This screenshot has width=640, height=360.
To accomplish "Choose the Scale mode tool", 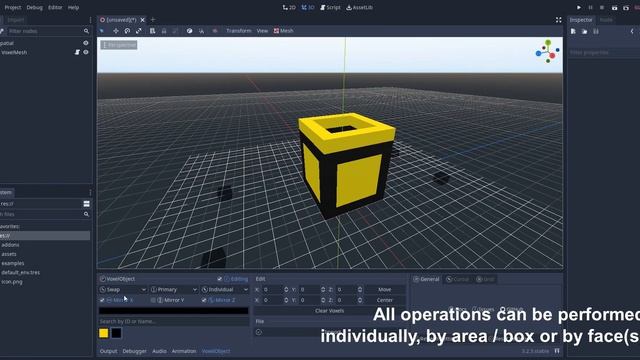I will point(139,31).
